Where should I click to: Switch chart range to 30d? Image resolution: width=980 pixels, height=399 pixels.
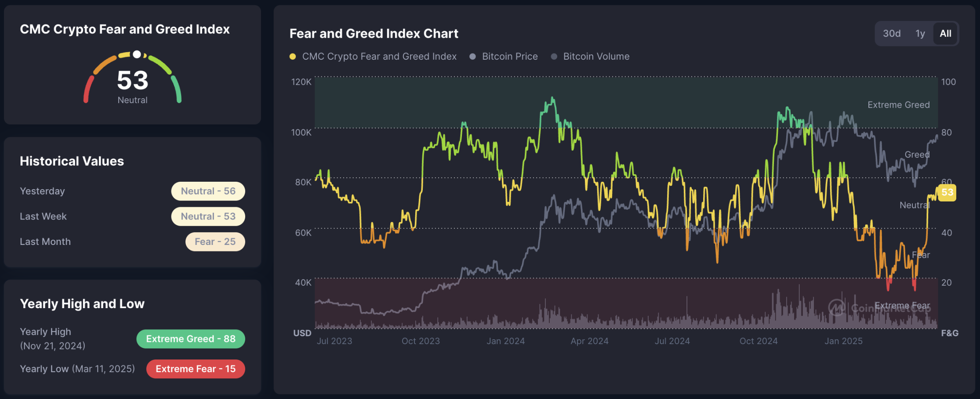pos(892,33)
